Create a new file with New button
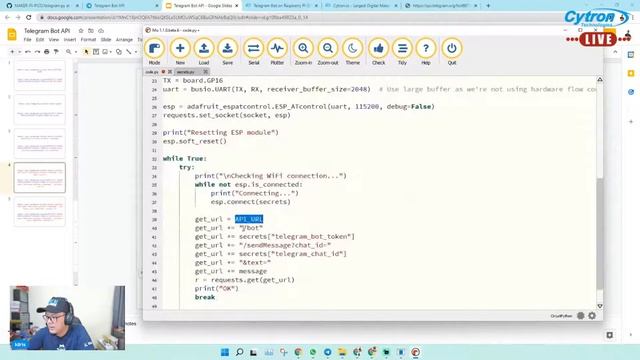 coord(180,51)
